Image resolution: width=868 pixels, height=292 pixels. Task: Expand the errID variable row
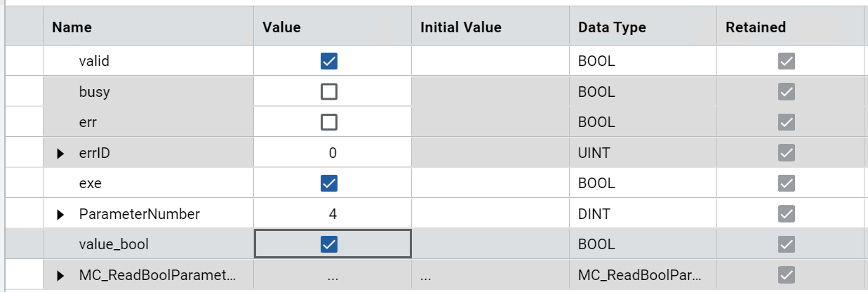coord(60,153)
